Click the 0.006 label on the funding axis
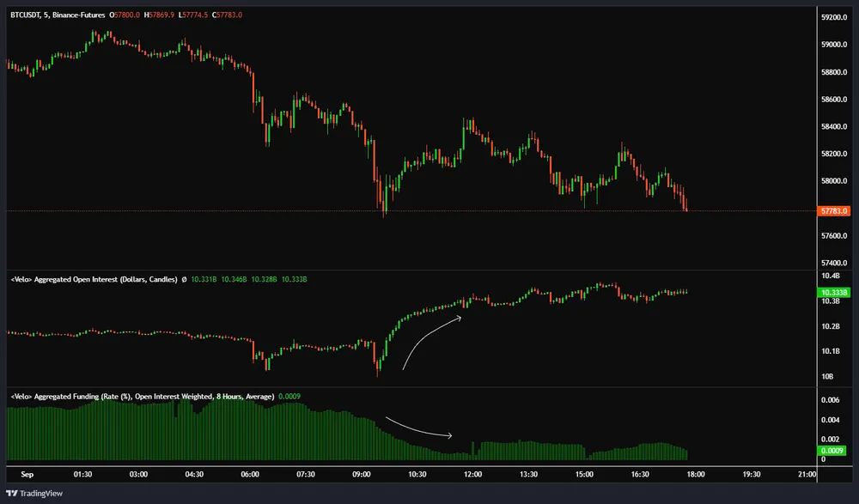859x504 pixels. coord(832,400)
